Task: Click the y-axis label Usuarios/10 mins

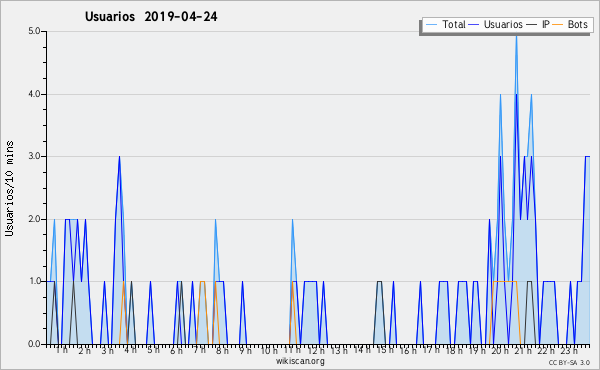Action: pyautogui.click(x=9, y=188)
